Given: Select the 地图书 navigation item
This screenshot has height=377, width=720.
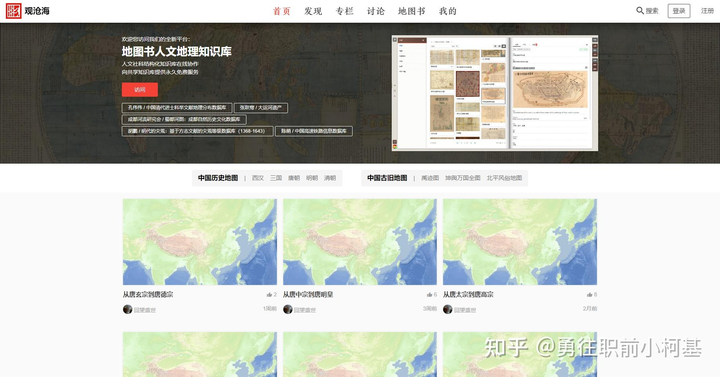Looking at the screenshot, I should tap(411, 11).
